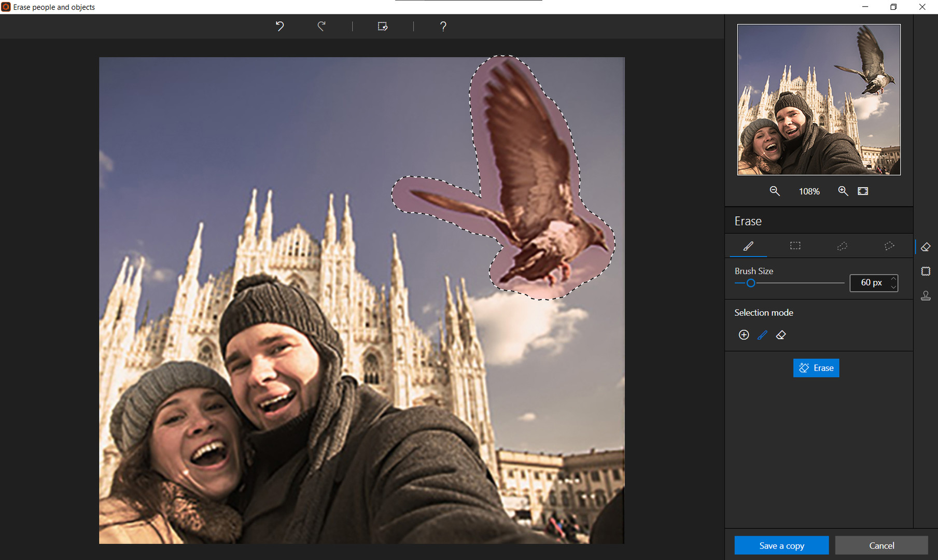This screenshot has width=938, height=560.
Task: Click the app icon in the title bar
Action: point(6,7)
